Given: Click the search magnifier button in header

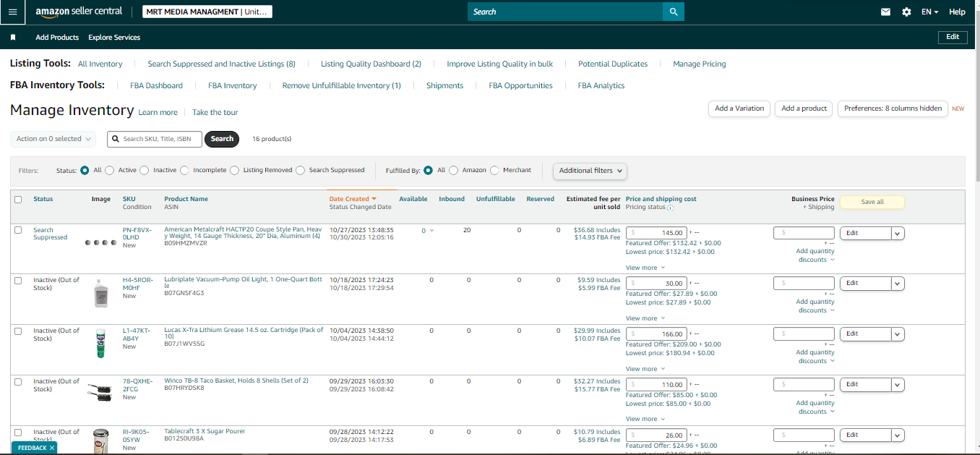Looking at the screenshot, I should coord(674,12).
